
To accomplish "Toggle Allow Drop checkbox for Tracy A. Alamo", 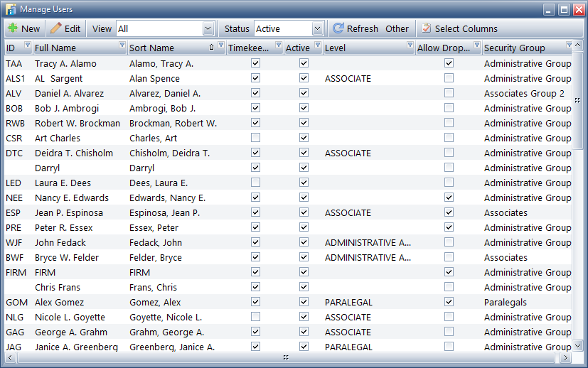I will click(449, 63).
